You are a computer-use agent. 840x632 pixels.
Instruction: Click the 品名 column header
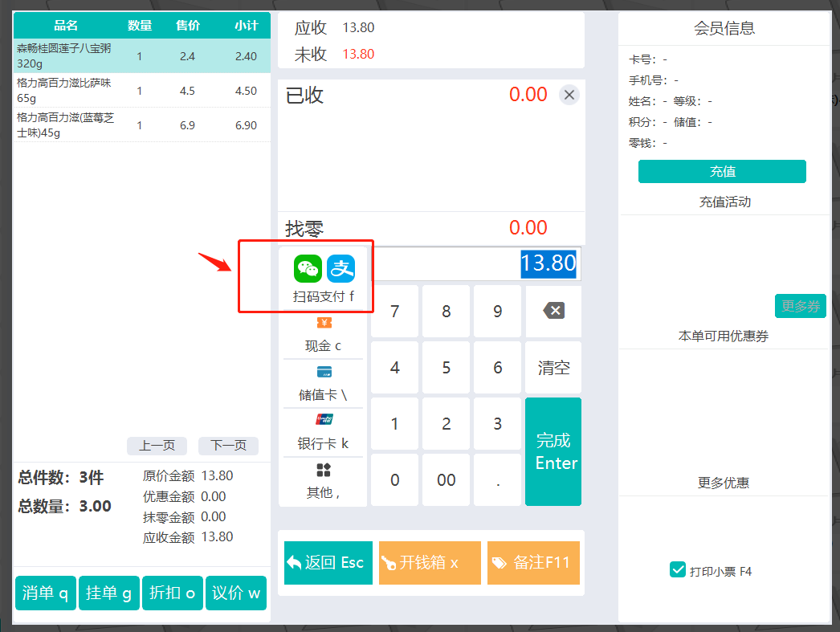coord(66,25)
